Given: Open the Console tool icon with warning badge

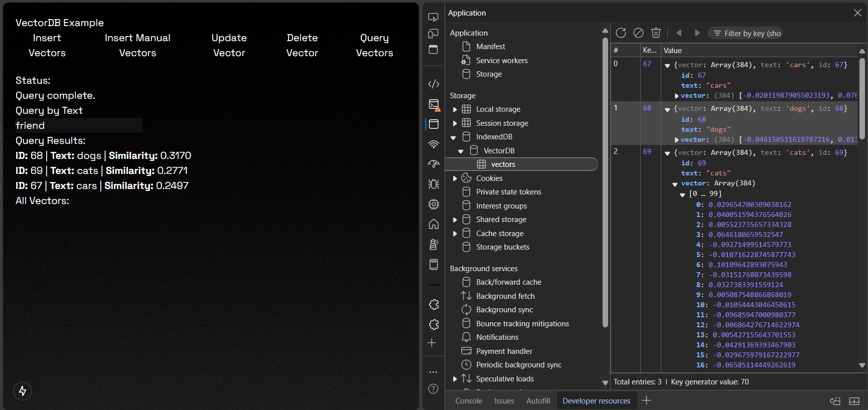Looking at the screenshot, I should click(x=434, y=104).
